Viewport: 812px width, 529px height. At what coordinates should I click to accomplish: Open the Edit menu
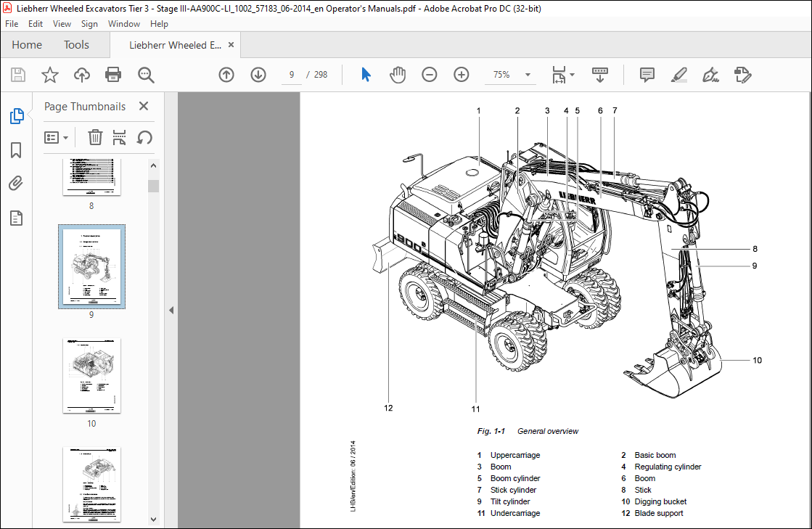pyautogui.click(x=36, y=24)
